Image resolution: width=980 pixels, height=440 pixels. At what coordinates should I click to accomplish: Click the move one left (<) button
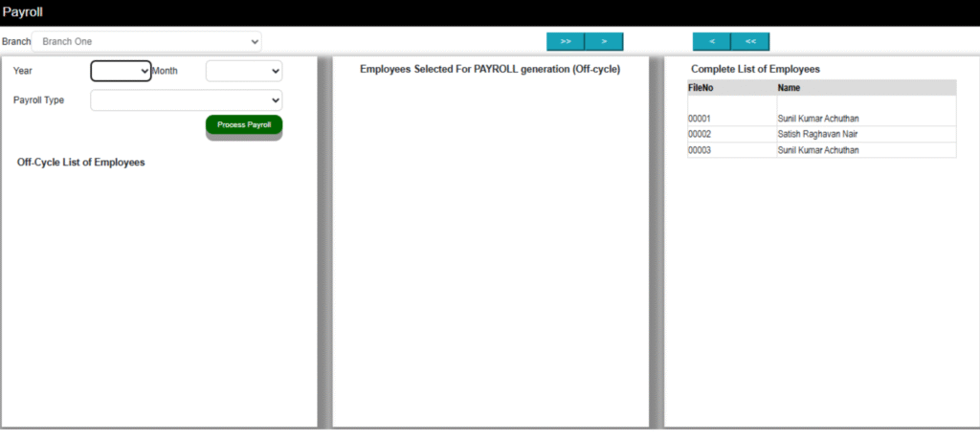point(712,41)
